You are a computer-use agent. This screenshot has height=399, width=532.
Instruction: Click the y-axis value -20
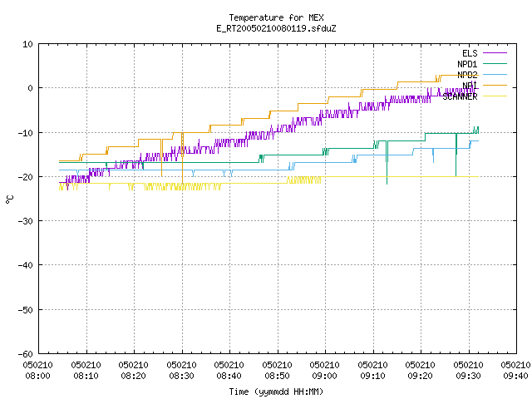point(26,177)
